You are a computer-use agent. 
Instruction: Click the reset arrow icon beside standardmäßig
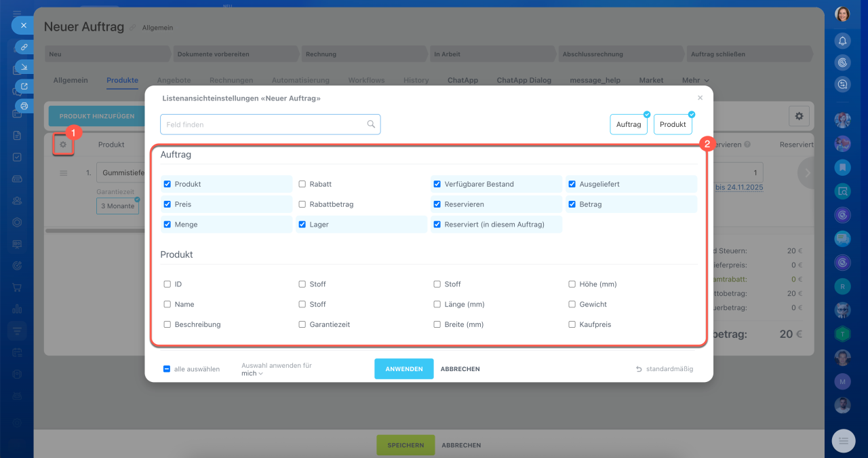pos(639,369)
